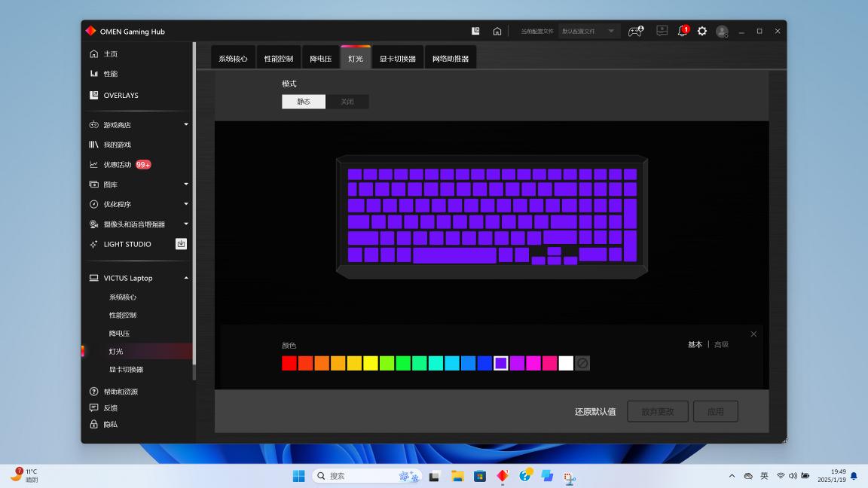Click the gamepad icon in title bar
The width and height of the screenshot is (868, 488).
click(636, 31)
